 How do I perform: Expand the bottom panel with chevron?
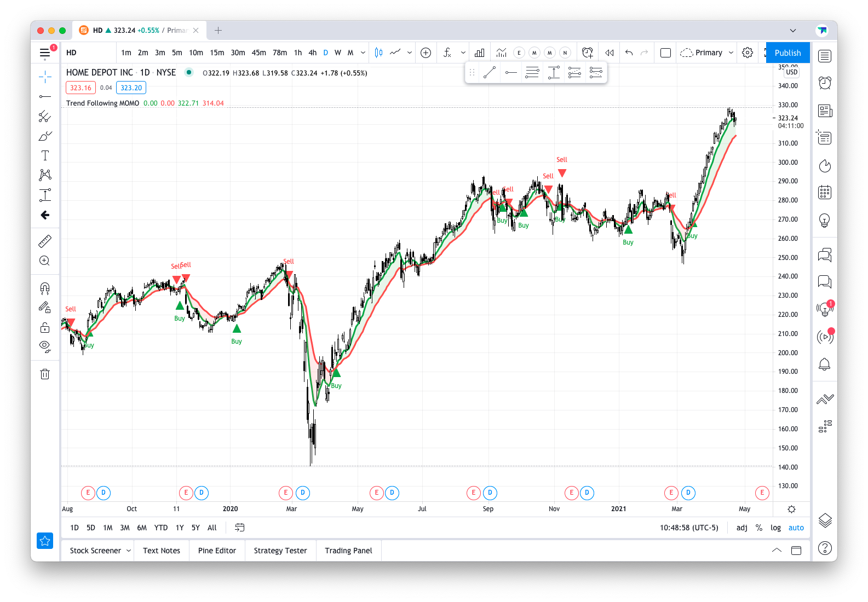[777, 551]
